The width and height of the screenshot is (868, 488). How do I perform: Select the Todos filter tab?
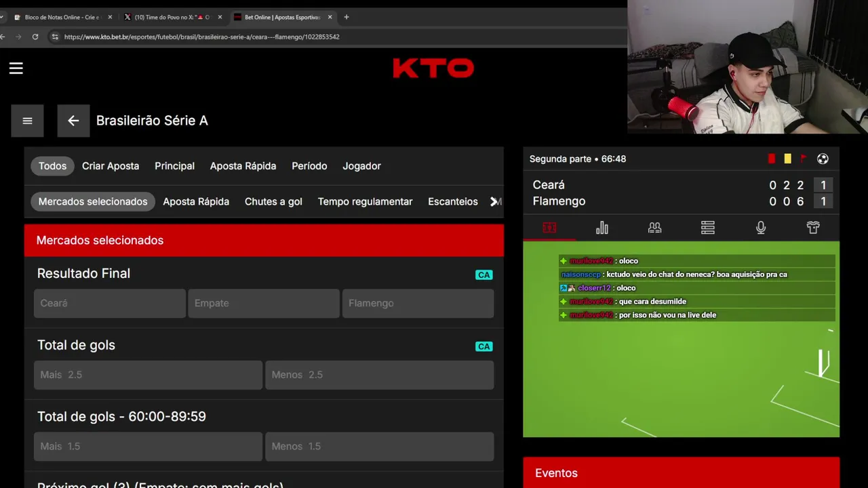pyautogui.click(x=52, y=166)
